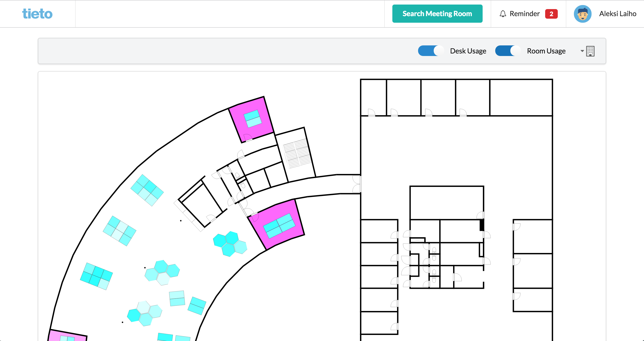Open the Reminder notifications list
The image size is (644, 341).
524,14
